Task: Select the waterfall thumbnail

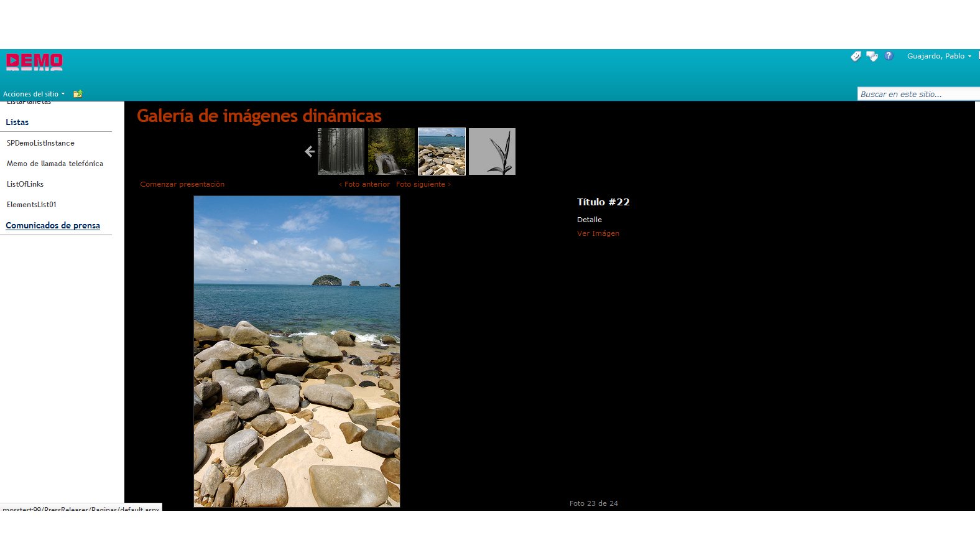Action: pos(391,151)
